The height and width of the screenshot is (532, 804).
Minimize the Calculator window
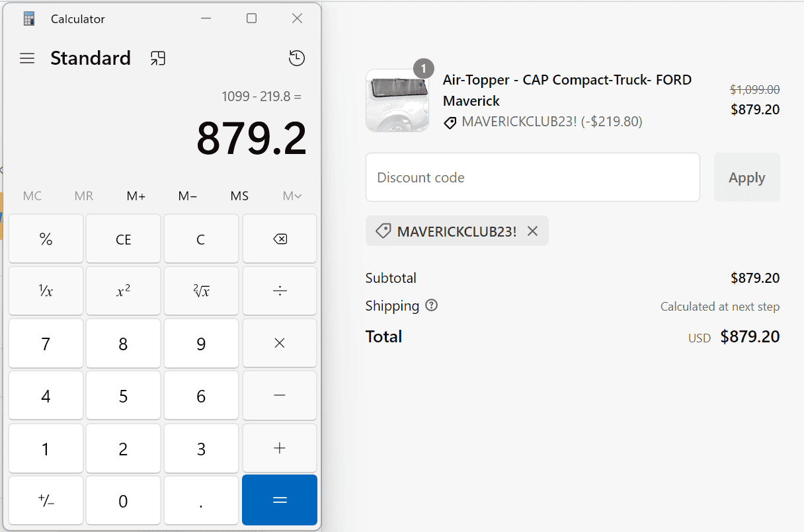click(x=206, y=19)
